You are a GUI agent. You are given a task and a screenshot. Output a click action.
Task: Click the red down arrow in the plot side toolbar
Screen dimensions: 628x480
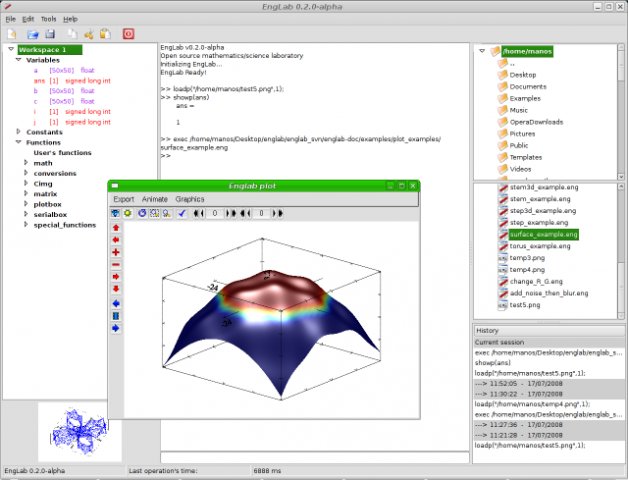pyautogui.click(x=116, y=289)
